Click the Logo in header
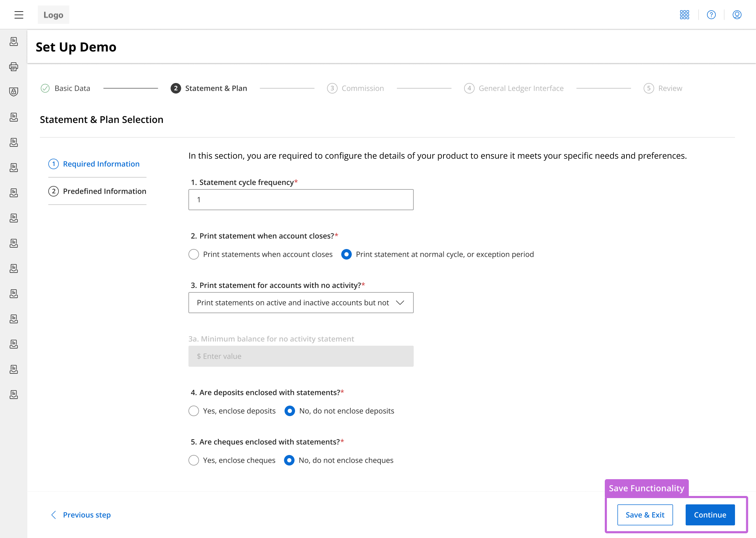Image resolution: width=756 pixels, height=538 pixels. 53,15
